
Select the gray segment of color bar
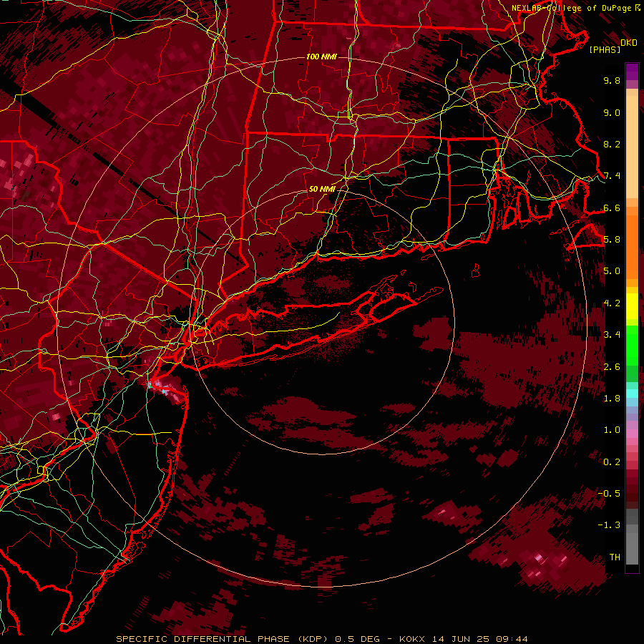(632, 538)
